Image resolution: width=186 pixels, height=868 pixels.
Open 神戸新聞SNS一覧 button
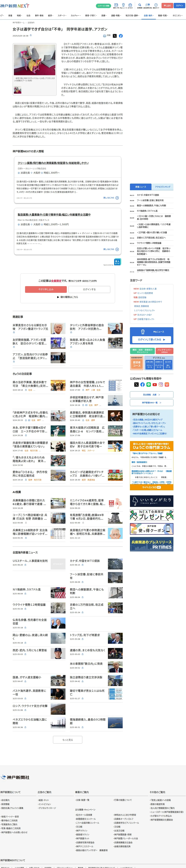[152, 402]
